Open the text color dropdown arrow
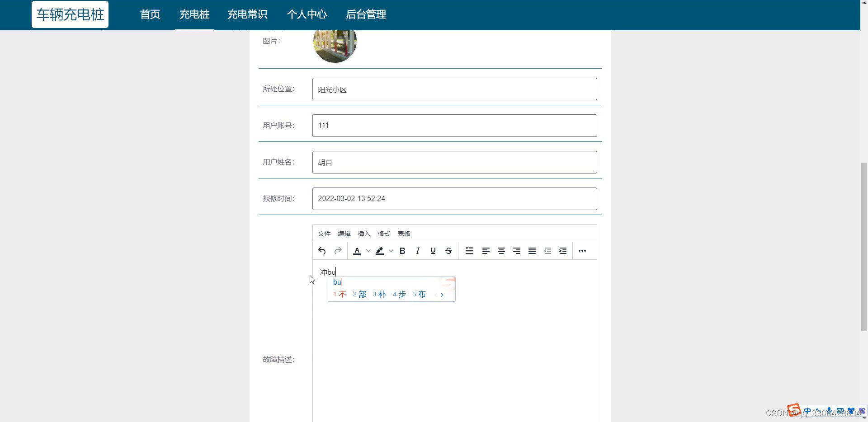This screenshot has width=868, height=422. tap(368, 251)
